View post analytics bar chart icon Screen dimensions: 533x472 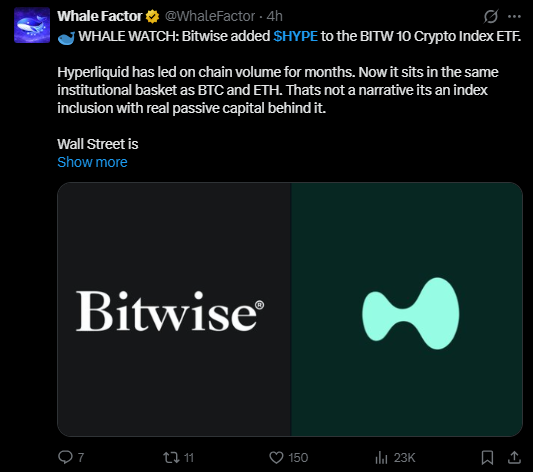coord(381,457)
